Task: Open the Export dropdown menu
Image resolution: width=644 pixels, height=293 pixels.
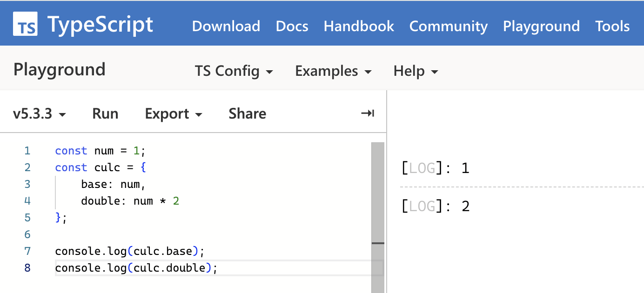Action: (x=174, y=113)
